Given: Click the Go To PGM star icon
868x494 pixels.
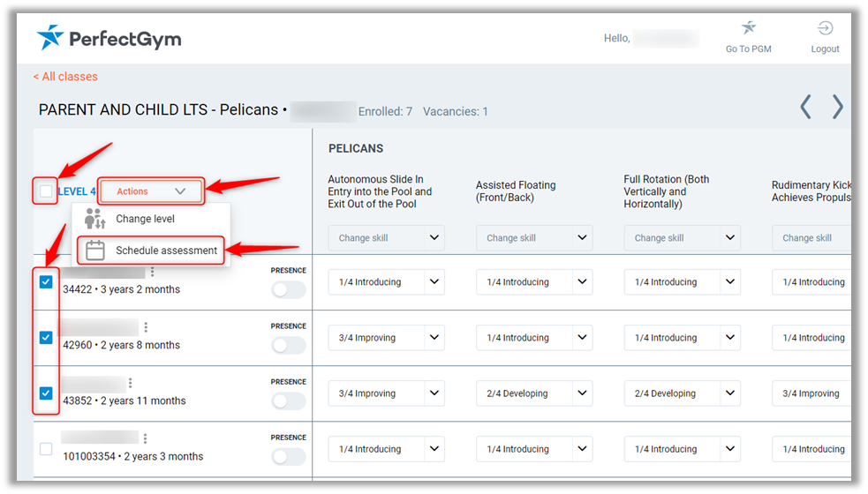Looking at the screenshot, I should [x=748, y=28].
